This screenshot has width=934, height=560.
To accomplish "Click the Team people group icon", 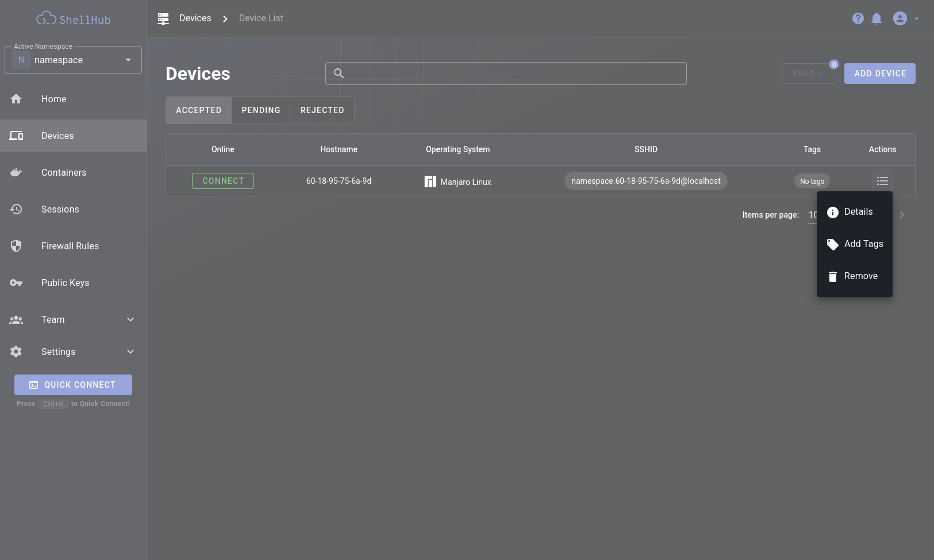I will [16, 319].
